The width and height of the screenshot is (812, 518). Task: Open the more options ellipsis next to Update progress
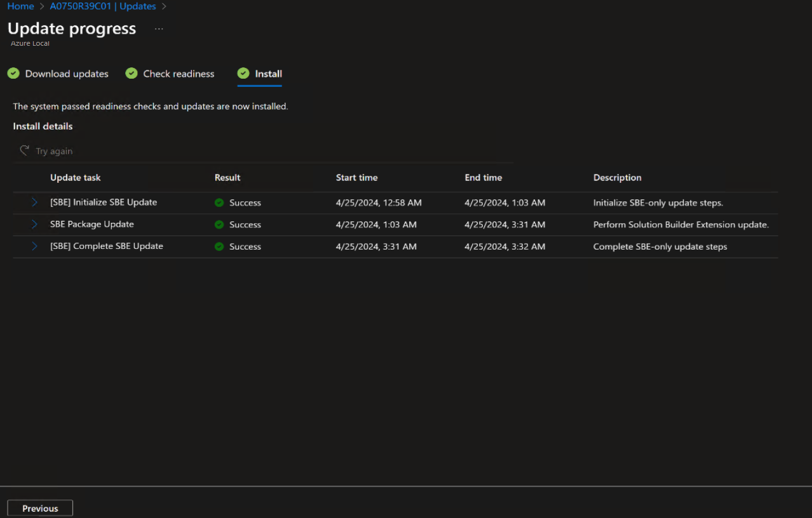coord(159,29)
